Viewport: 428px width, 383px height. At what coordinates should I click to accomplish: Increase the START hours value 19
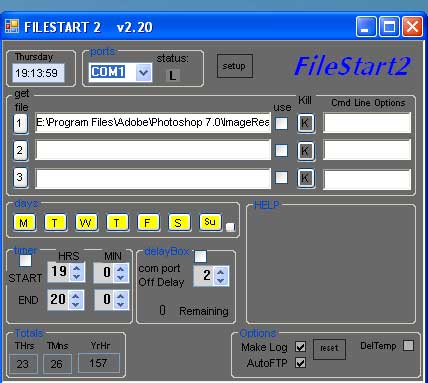click(x=76, y=268)
